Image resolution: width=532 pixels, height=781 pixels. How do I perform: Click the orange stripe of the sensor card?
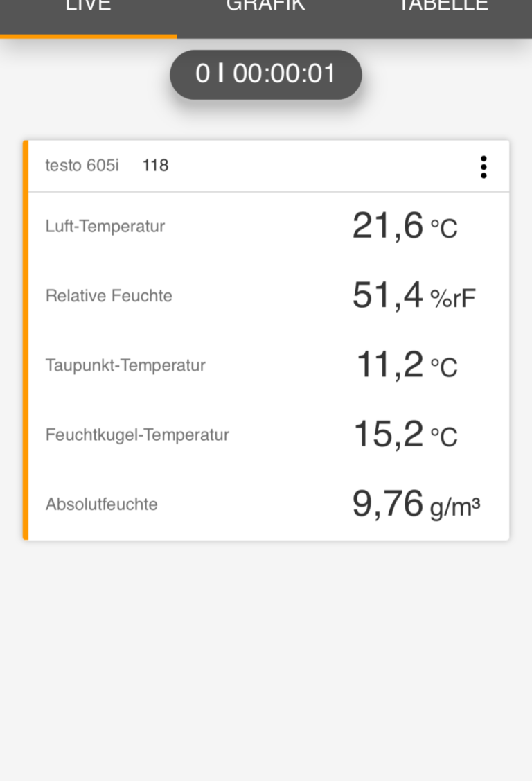pyautogui.click(x=26, y=340)
